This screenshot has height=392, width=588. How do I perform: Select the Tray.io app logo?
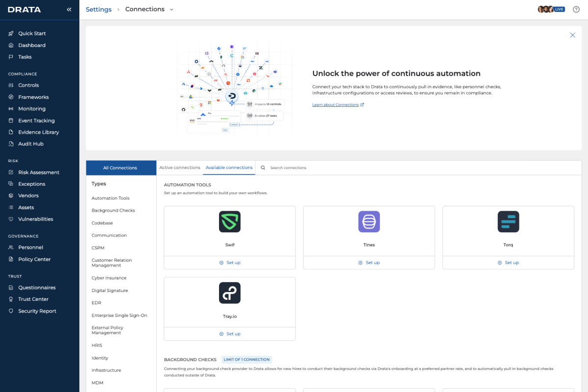[230, 293]
